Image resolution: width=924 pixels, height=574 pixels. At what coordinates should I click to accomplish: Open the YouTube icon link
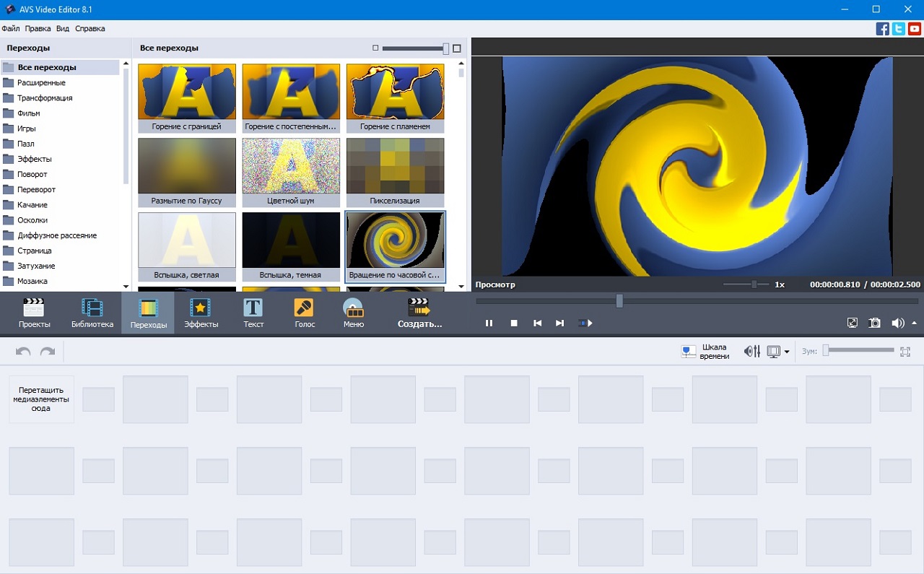(915, 29)
